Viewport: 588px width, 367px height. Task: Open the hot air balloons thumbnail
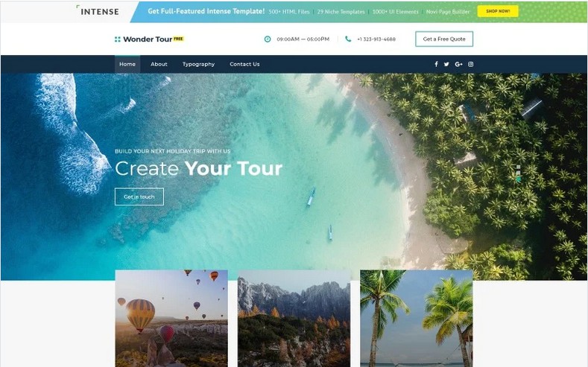171,319
